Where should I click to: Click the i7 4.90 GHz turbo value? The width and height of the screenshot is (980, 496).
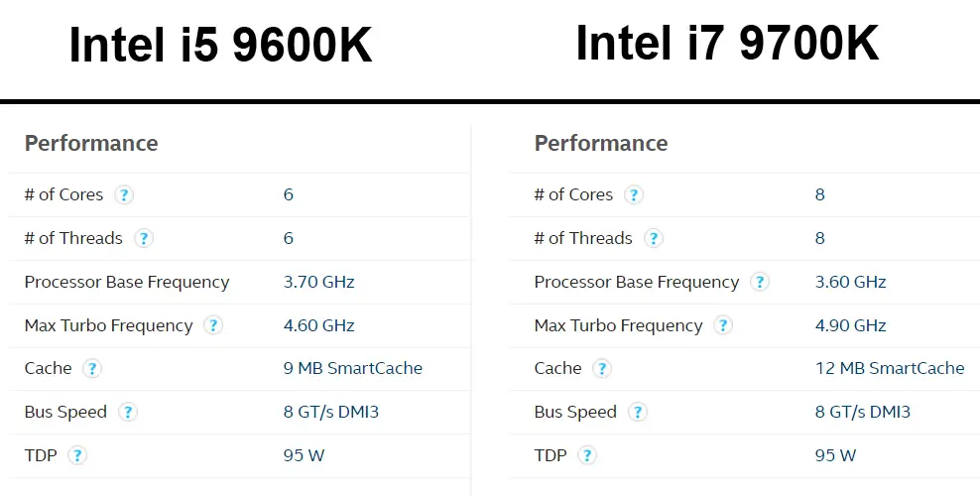[x=850, y=325]
